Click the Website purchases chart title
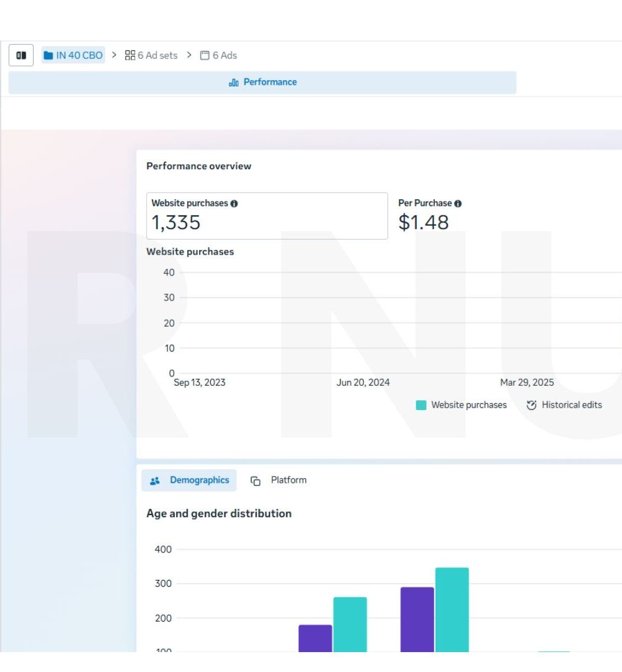622x672 pixels. (190, 251)
